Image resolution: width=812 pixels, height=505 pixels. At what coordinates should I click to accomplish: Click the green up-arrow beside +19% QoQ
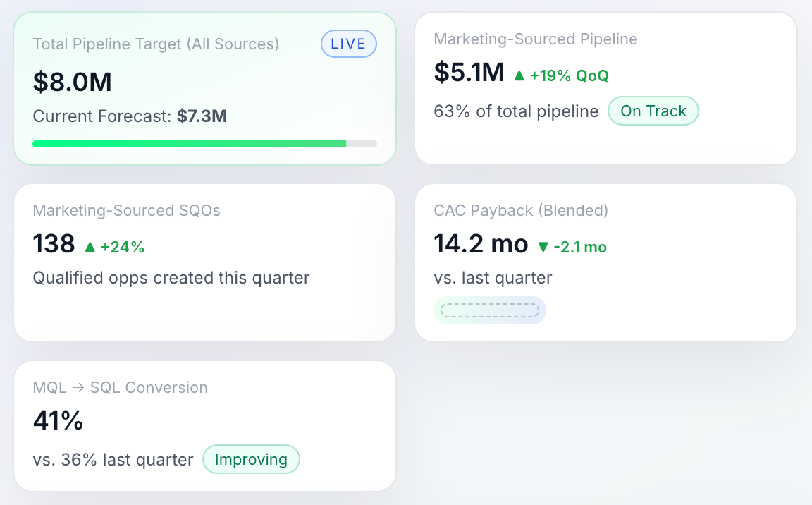point(522,75)
